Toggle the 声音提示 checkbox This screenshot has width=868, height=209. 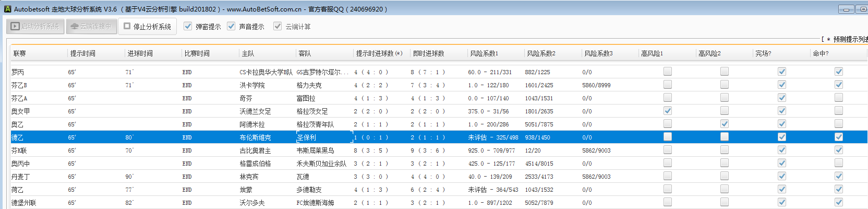pyautogui.click(x=231, y=26)
